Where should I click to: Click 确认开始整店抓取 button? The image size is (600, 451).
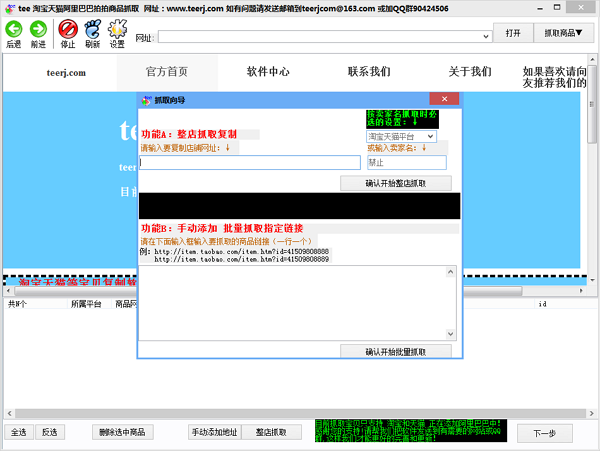coord(396,183)
